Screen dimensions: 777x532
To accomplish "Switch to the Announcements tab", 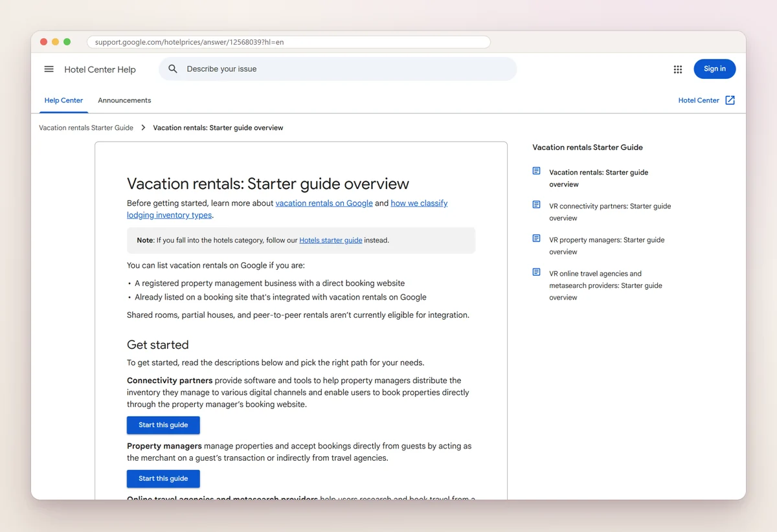I will tap(124, 100).
